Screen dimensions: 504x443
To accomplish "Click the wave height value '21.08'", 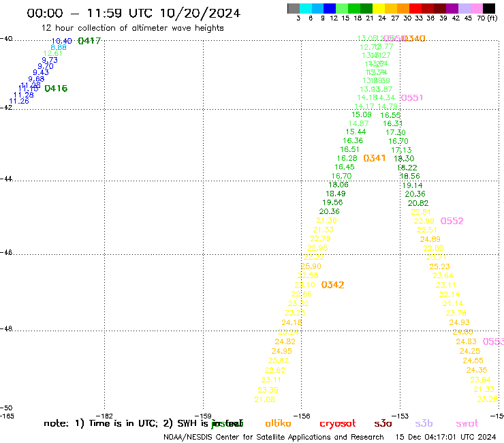I will pos(264,399).
